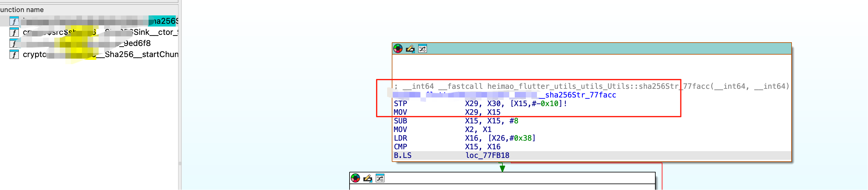868x190 pixels.
Task: Click group nodes icon in lower graph block
Action: 380,178
